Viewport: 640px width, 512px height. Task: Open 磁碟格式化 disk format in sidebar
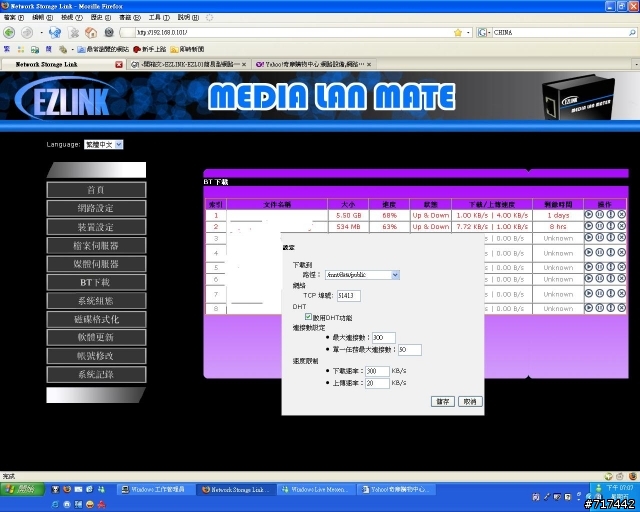click(96, 319)
